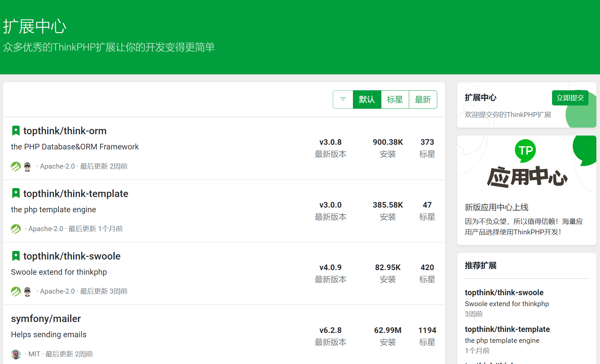Image resolution: width=600 pixels, height=364 pixels.
Task: Click 'the php template engine' description in main list
Action: click(x=53, y=210)
